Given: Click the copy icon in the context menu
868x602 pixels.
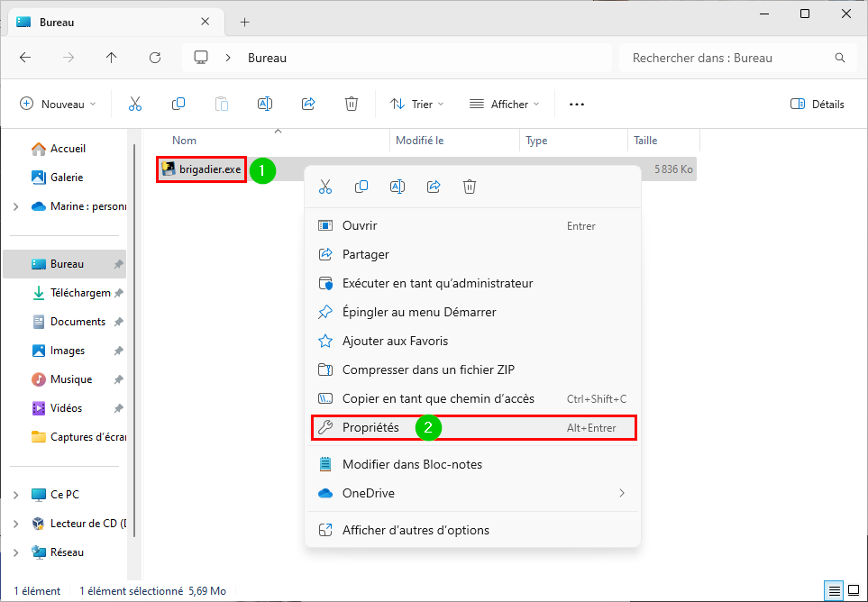Looking at the screenshot, I should click(361, 187).
